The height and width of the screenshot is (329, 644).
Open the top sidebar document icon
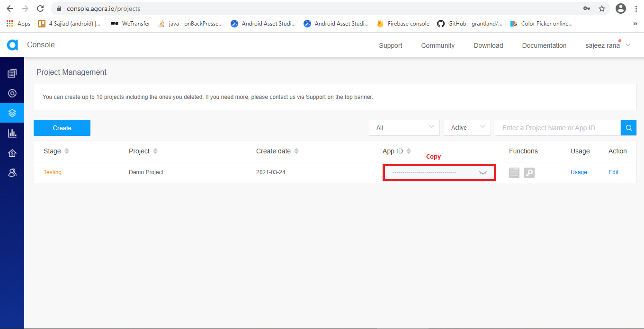click(12, 73)
